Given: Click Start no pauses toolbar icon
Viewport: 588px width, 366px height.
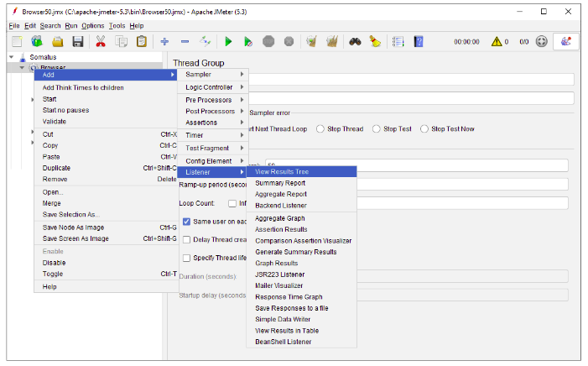Looking at the screenshot, I should pyautogui.click(x=248, y=41).
